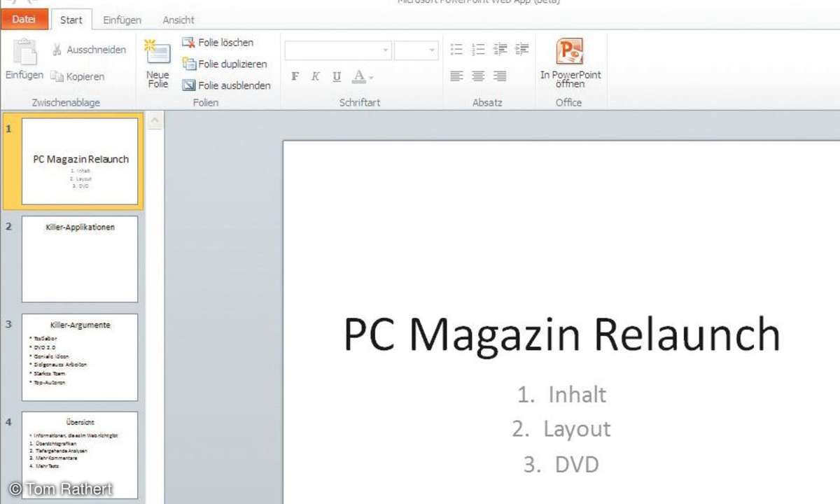Toggle bold formatting (F)
The height and width of the screenshot is (504, 840).
point(295,76)
